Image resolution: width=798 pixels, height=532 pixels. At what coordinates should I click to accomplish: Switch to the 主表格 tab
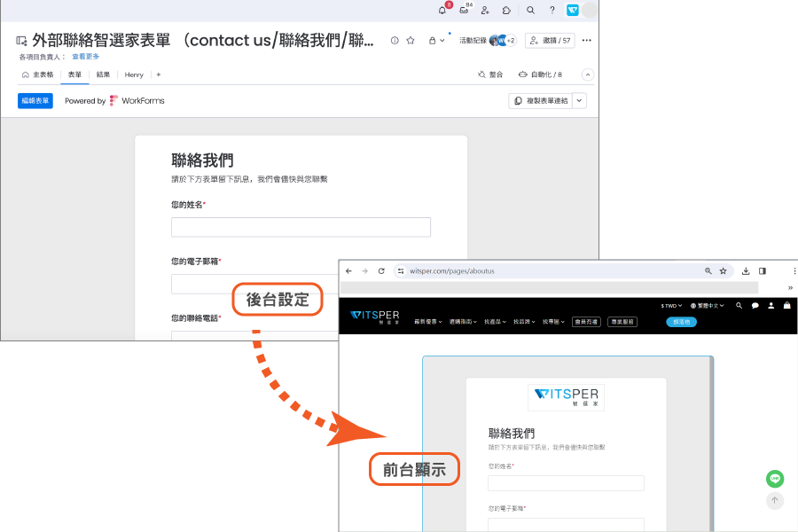(38, 74)
